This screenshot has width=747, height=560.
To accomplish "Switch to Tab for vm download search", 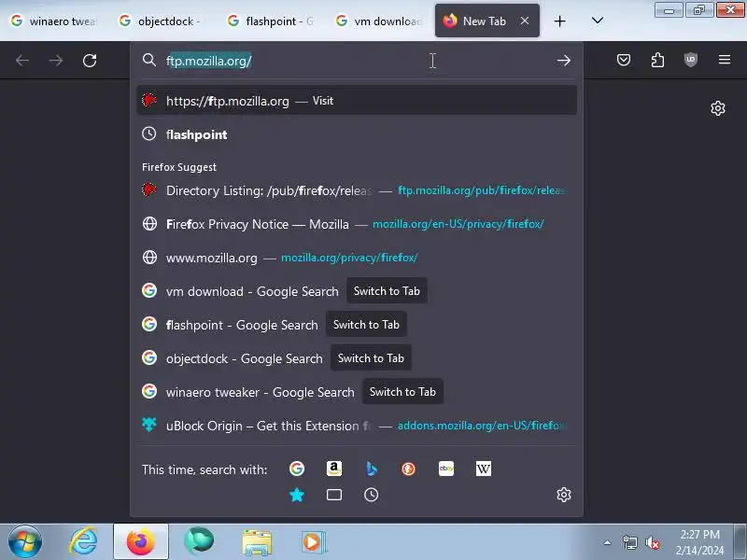I will coord(387,291).
